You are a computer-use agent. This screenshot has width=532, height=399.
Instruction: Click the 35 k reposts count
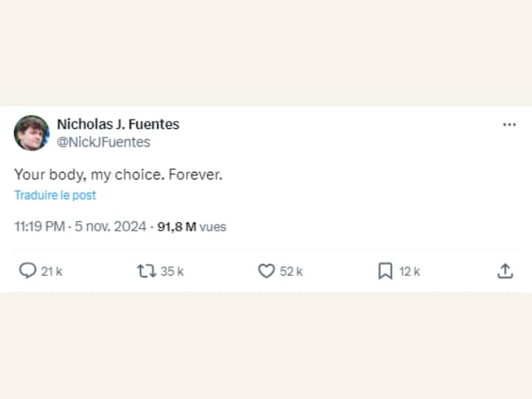[173, 271]
